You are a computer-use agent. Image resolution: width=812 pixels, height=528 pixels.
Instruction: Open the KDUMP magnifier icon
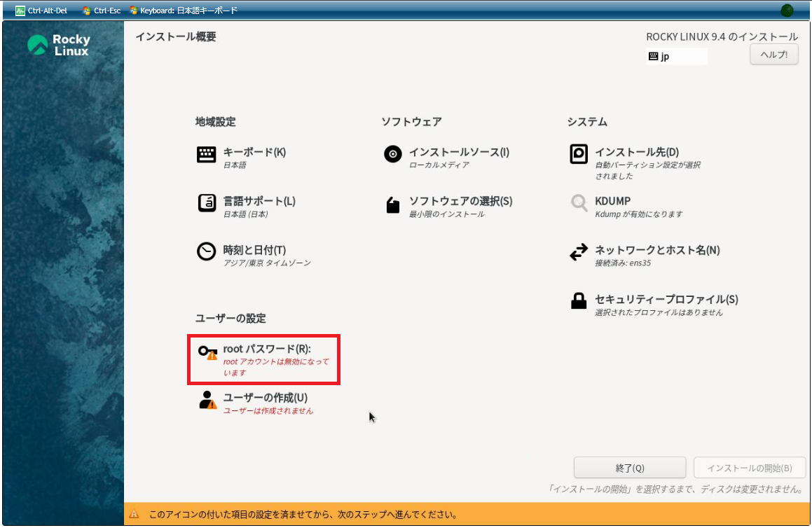click(579, 204)
